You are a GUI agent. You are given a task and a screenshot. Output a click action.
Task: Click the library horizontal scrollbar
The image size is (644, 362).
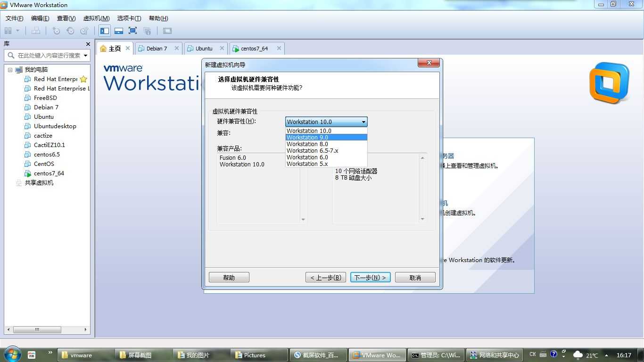click(x=47, y=329)
